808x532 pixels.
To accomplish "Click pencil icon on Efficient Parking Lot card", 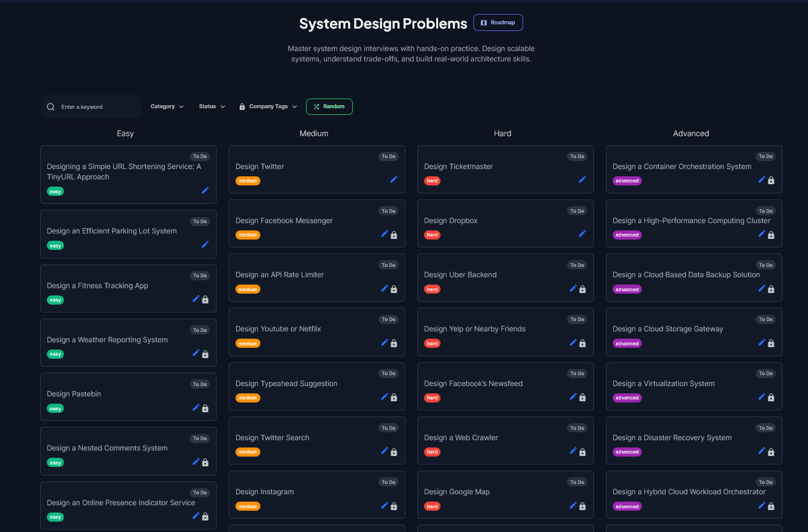I will pyautogui.click(x=205, y=244).
